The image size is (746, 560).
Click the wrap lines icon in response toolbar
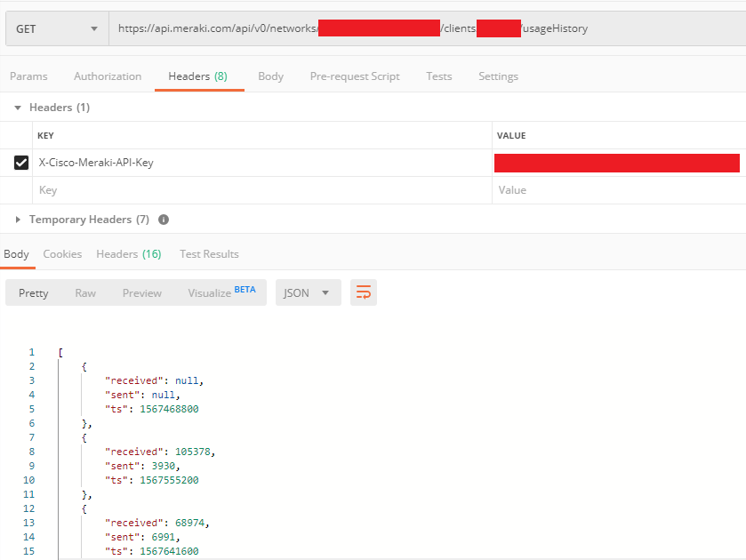(x=363, y=292)
